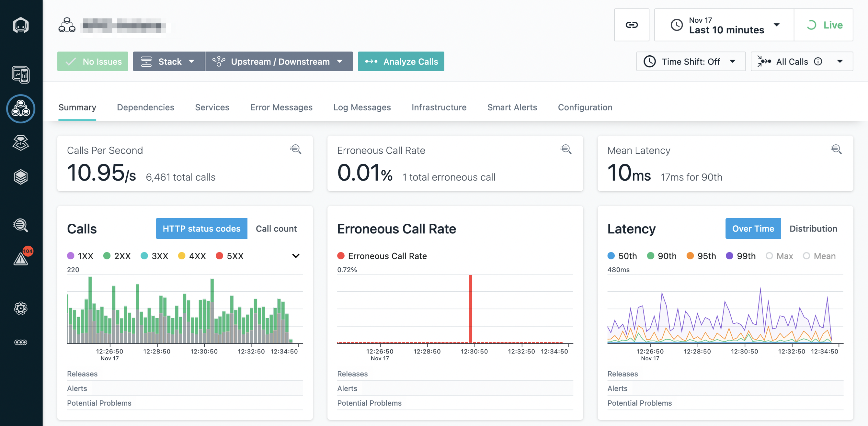868x426 pixels.
Task: Analyze Mean Latency magnifier icon
Action: point(836,149)
